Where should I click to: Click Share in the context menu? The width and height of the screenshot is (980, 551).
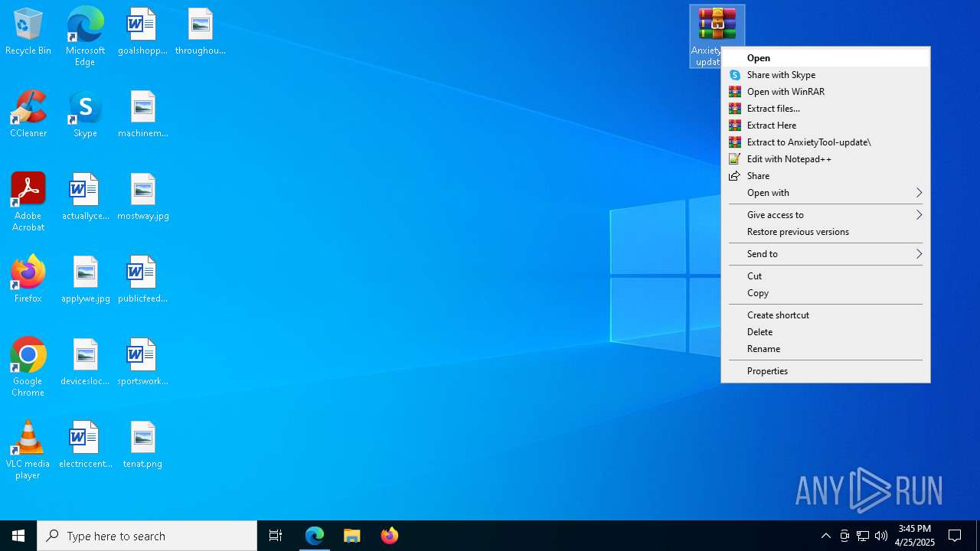point(825,176)
